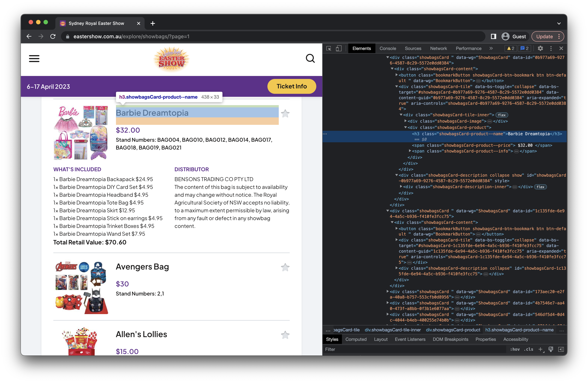Close the Sydney Royal Easter Show tab

coord(139,23)
